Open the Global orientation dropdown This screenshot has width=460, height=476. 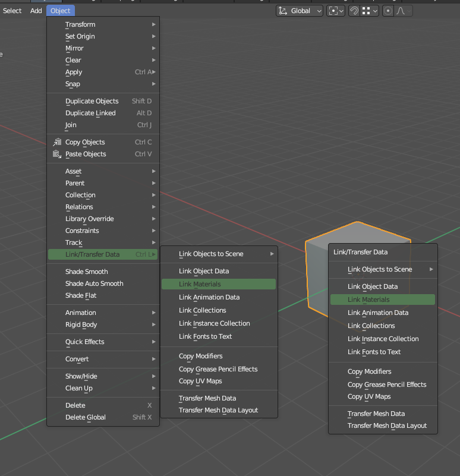pyautogui.click(x=300, y=11)
